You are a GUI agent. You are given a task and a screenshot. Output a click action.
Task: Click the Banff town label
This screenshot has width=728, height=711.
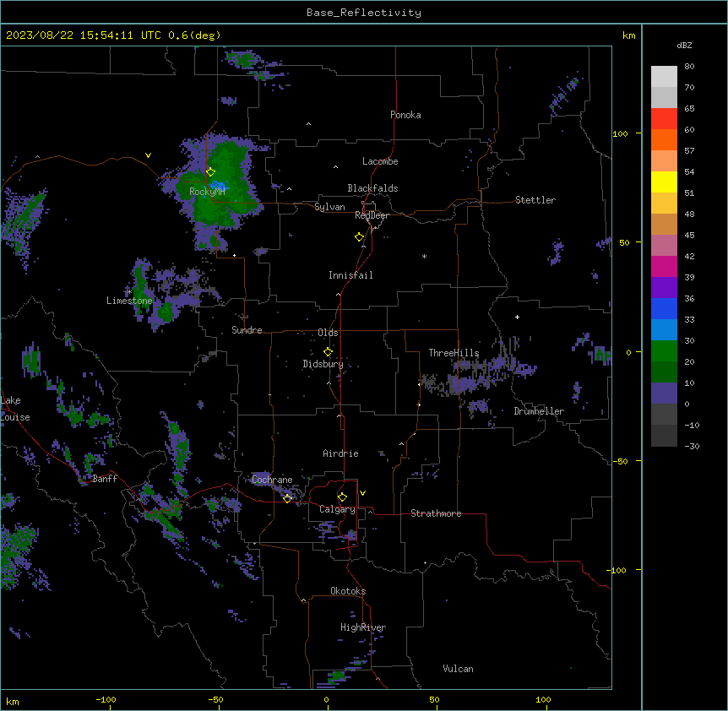[x=105, y=479]
